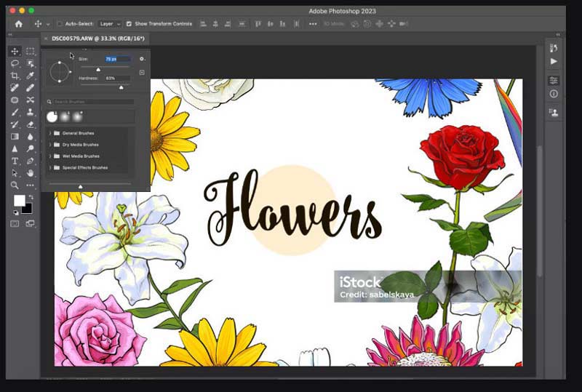Open the Actions panel play icon
Viewport: 582px width, 392px height.
554,61
